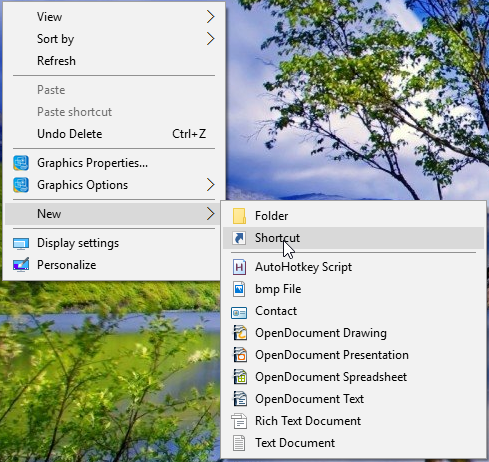Click the bmp File picture icon
The height and width of the screenshot is (462, 489).
click(239, 289)
